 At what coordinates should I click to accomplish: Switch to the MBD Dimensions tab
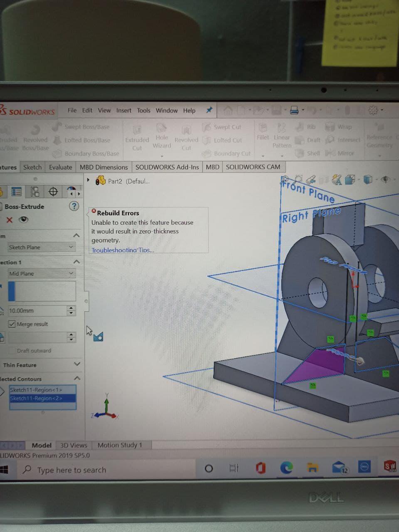coord(104,167)
